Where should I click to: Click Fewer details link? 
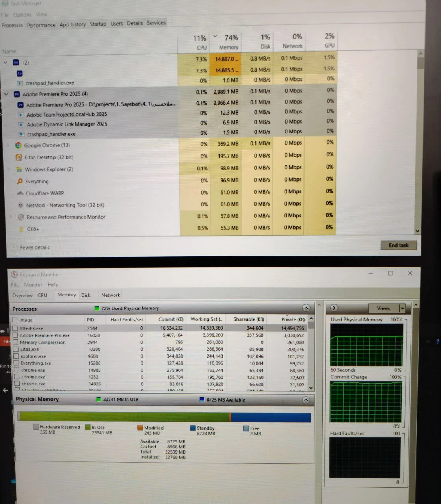pos(35,247)
